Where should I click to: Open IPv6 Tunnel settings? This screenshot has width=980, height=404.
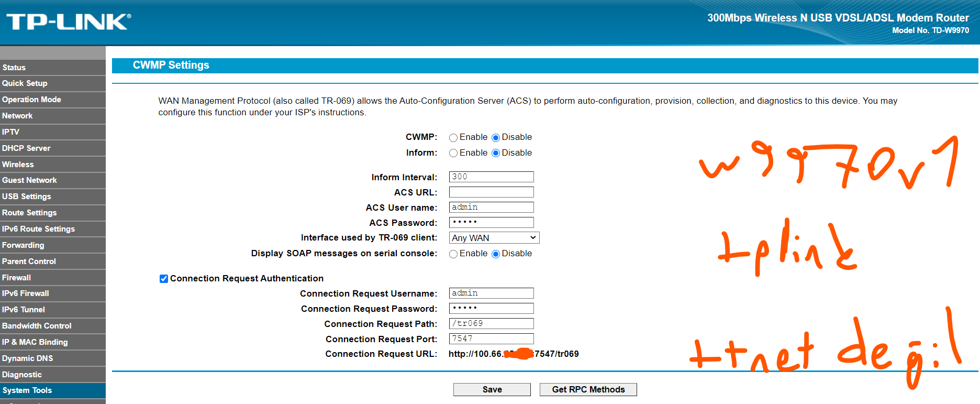52,310
